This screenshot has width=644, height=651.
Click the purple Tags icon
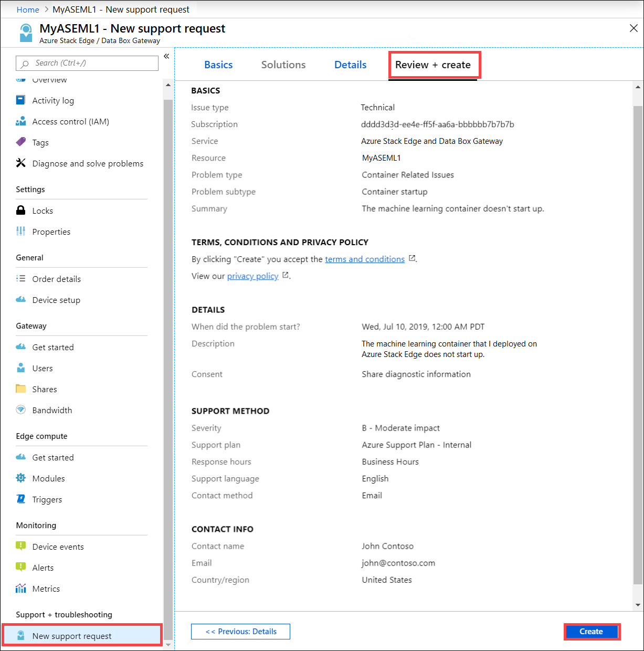click(x=20, y=142)
